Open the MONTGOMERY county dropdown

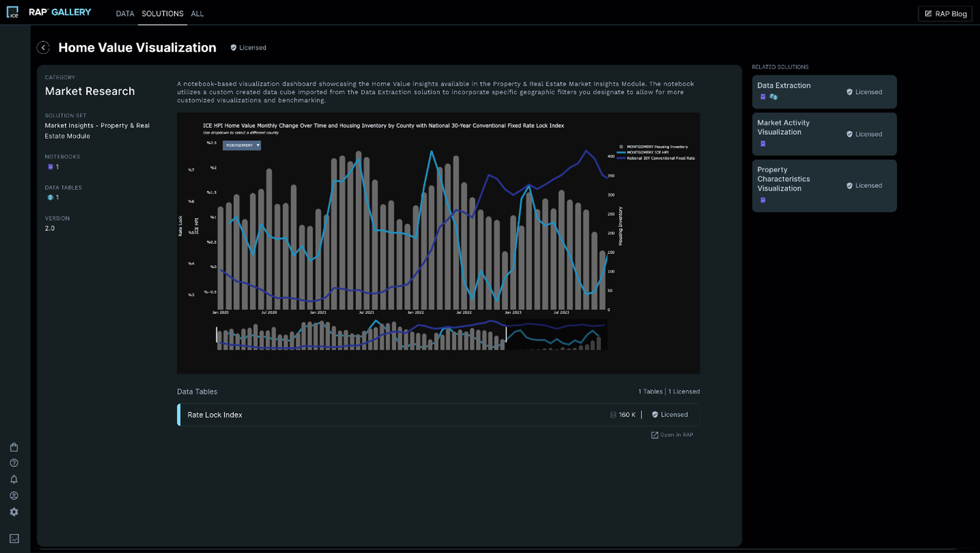[241, 145]
